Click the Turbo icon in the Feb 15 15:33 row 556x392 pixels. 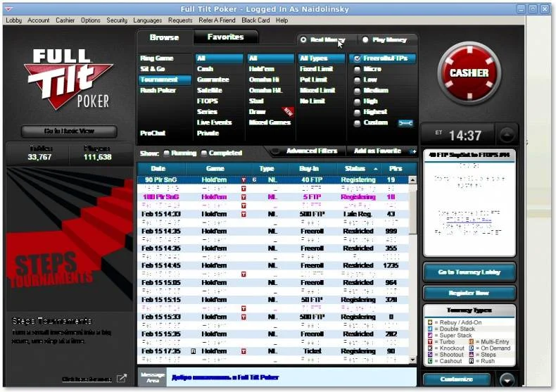244,317
